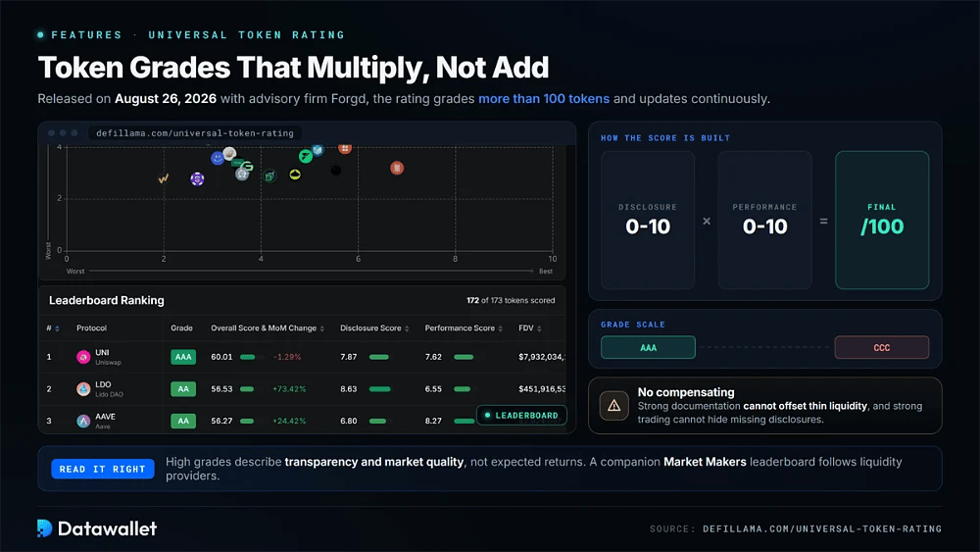This screenshot has width=980, height=552.
Task: Click the 'No compensating' heading
Action: 686,392
